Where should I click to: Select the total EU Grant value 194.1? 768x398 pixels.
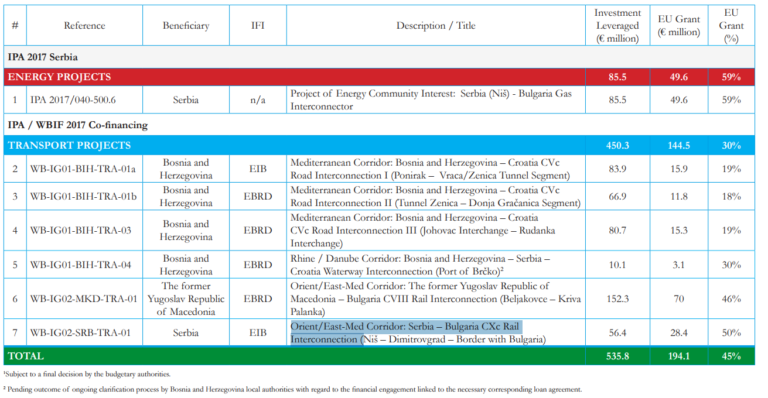679,356
